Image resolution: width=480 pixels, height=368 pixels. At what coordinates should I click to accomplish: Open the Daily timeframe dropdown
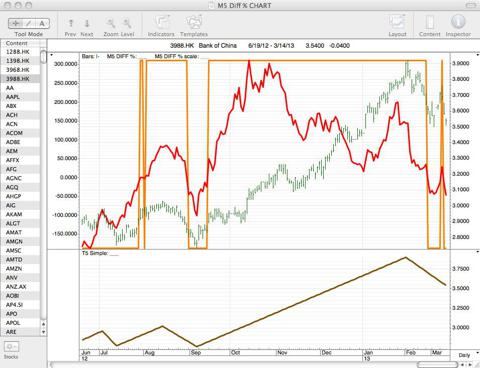point(466,355)
